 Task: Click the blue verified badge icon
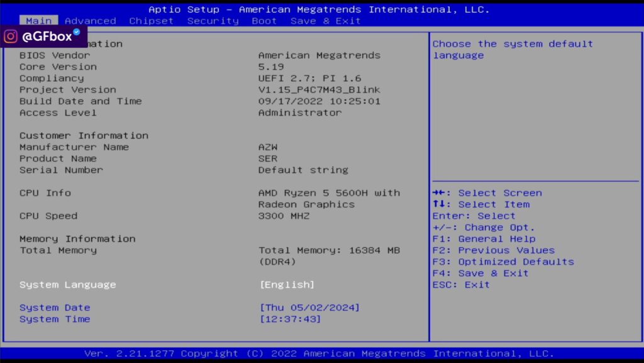tap(76, 31)
